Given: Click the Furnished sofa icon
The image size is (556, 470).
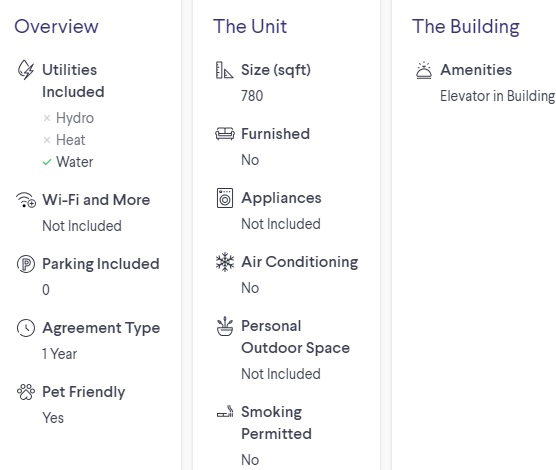Looking at the screenshot, I should click(225, 134).
